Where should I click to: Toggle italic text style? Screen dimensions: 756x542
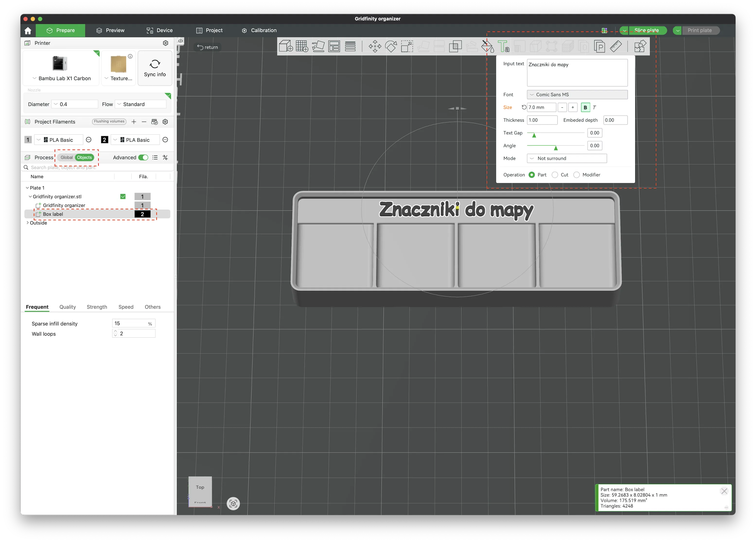pyautogui.click(x=594, y=107)
